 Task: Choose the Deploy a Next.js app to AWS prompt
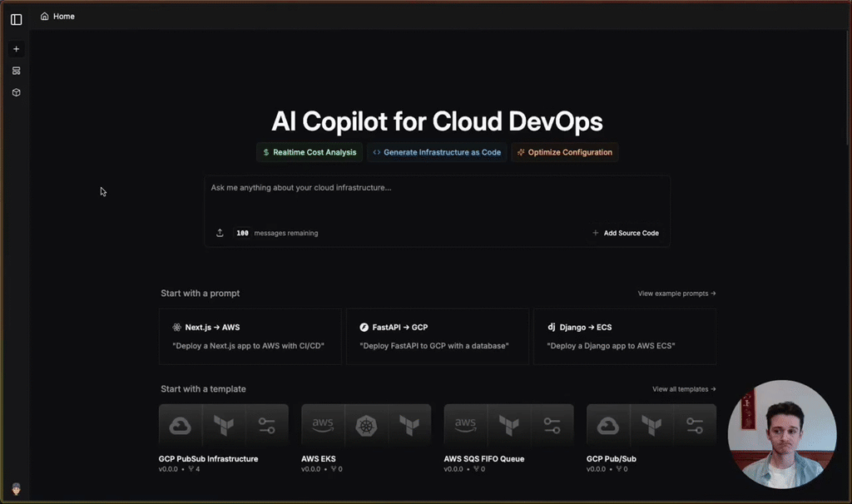click(x=250, y=336)
